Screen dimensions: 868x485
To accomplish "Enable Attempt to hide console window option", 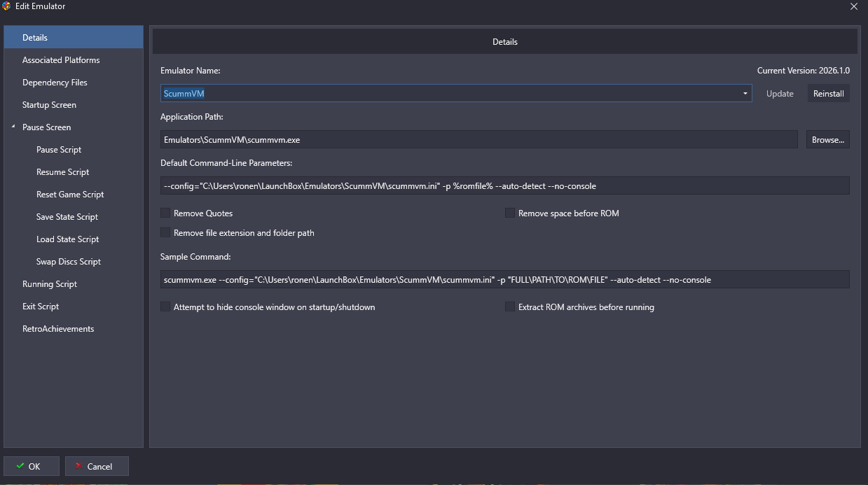I will pos(166,307).
